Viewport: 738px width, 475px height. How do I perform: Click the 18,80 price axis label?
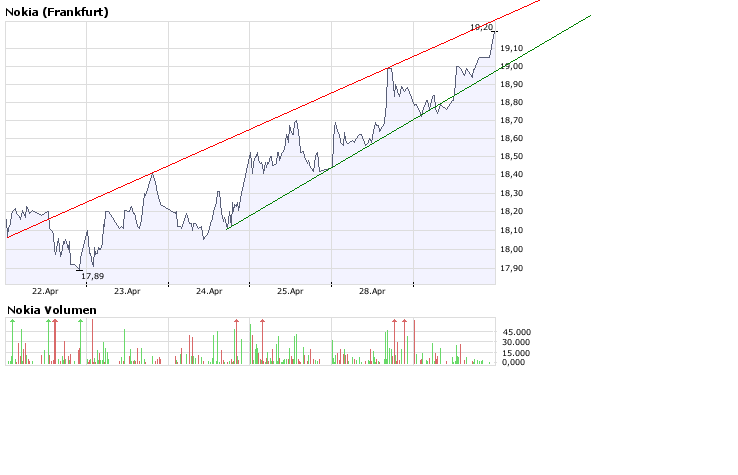point(512,102)
